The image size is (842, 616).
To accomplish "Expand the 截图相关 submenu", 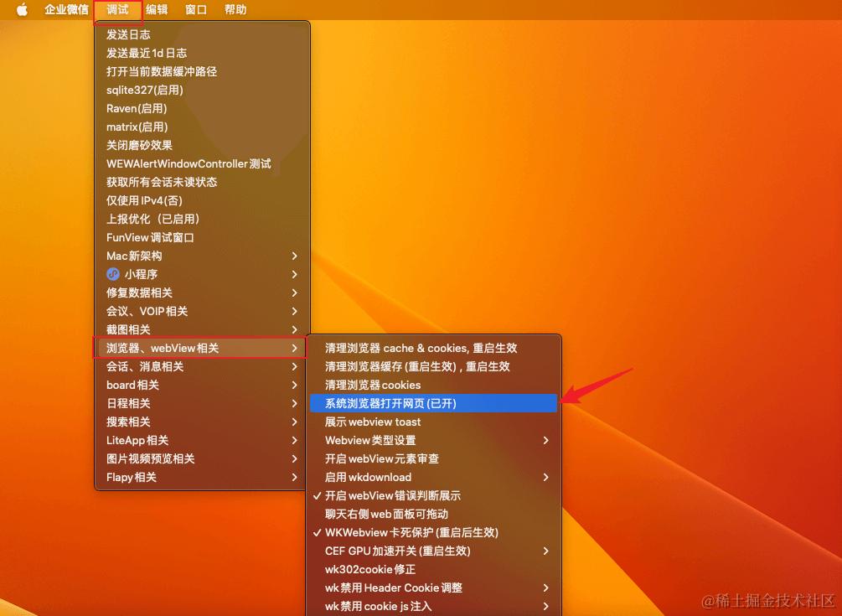I will (x=202, y=329).
